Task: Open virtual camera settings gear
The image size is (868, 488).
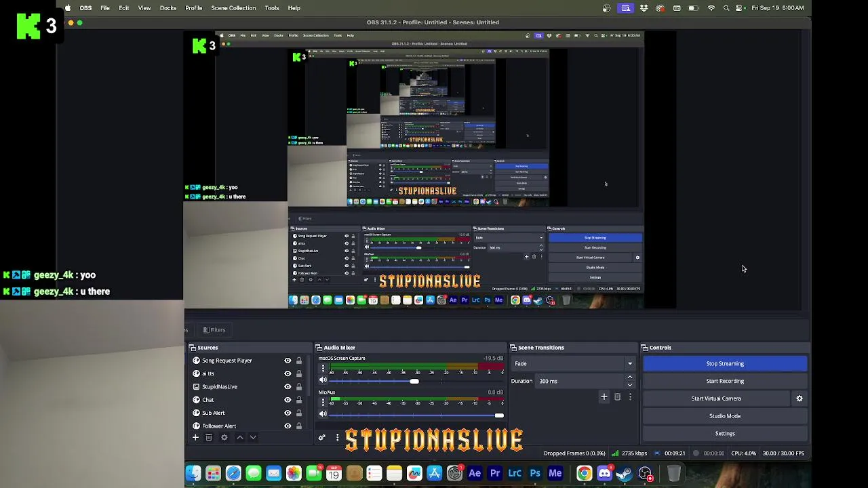Action: click(800, 399)
